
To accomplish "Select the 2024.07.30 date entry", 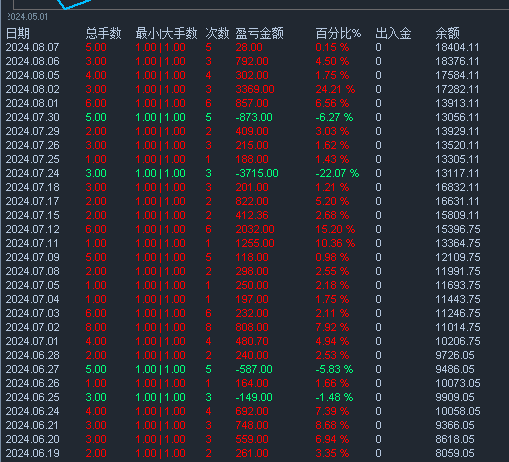I will (33, 117).
